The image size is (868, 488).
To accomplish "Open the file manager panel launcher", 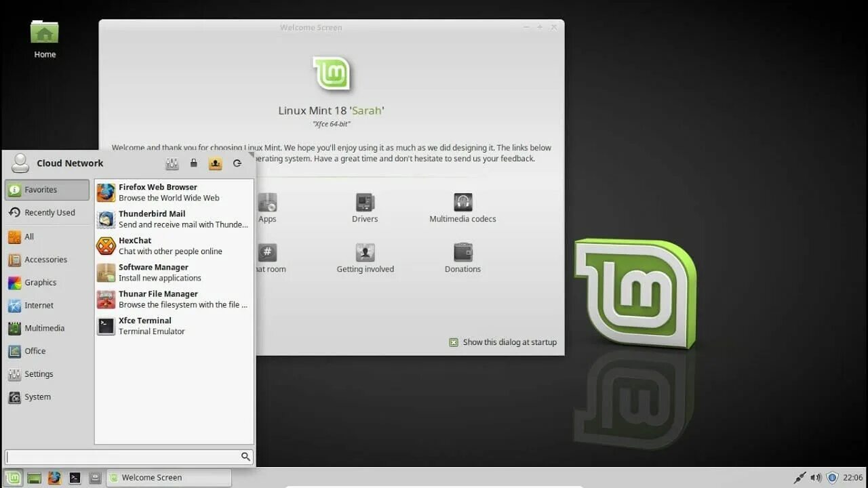I will coord(95,478).
